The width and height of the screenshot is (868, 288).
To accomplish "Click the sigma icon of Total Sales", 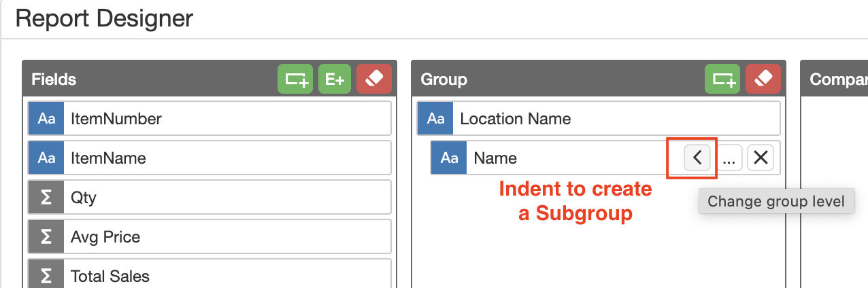I will point(46,274).
